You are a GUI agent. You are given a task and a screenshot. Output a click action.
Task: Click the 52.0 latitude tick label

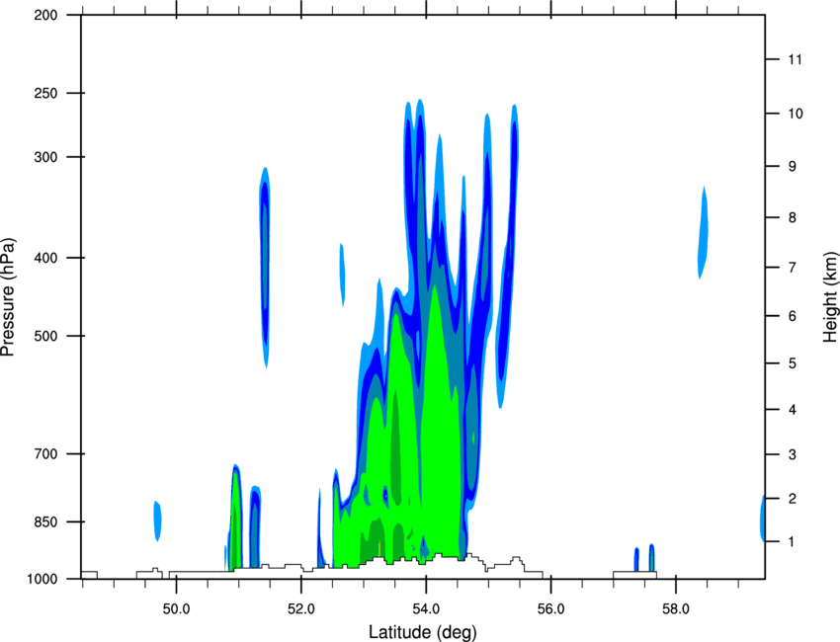301,609
